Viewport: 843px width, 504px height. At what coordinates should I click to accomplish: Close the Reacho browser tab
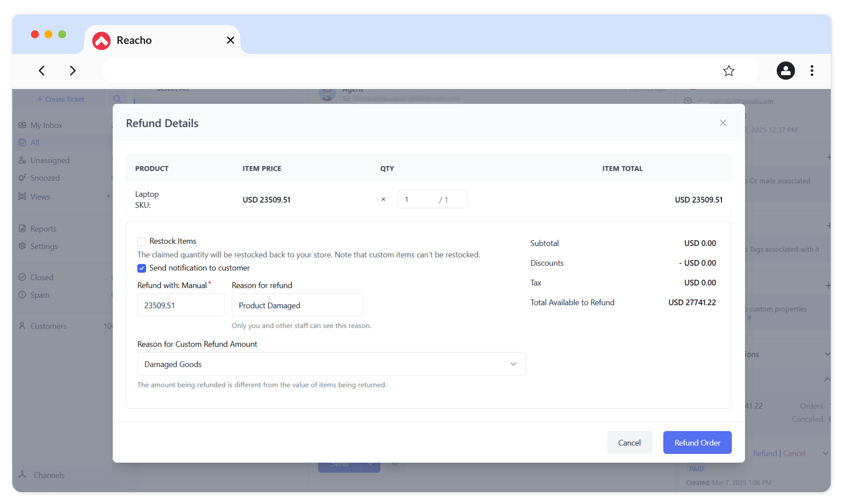[230, 40]
